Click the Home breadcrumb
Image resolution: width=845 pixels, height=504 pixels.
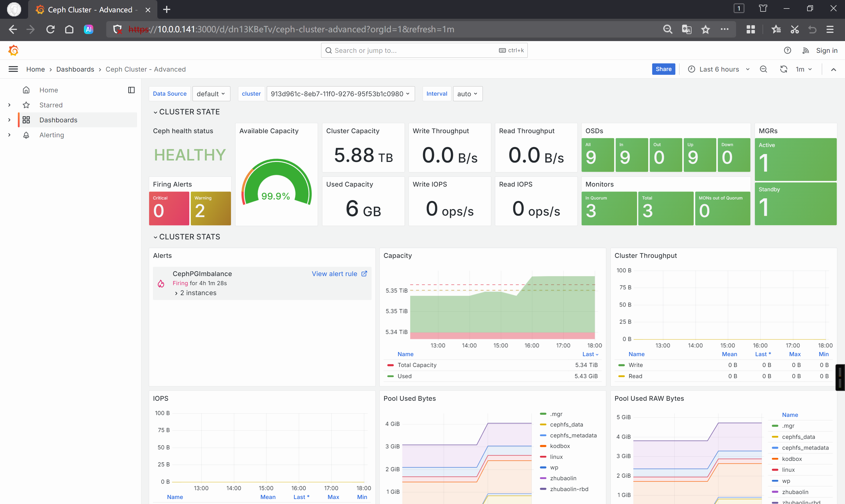click(x=36, y=69)
